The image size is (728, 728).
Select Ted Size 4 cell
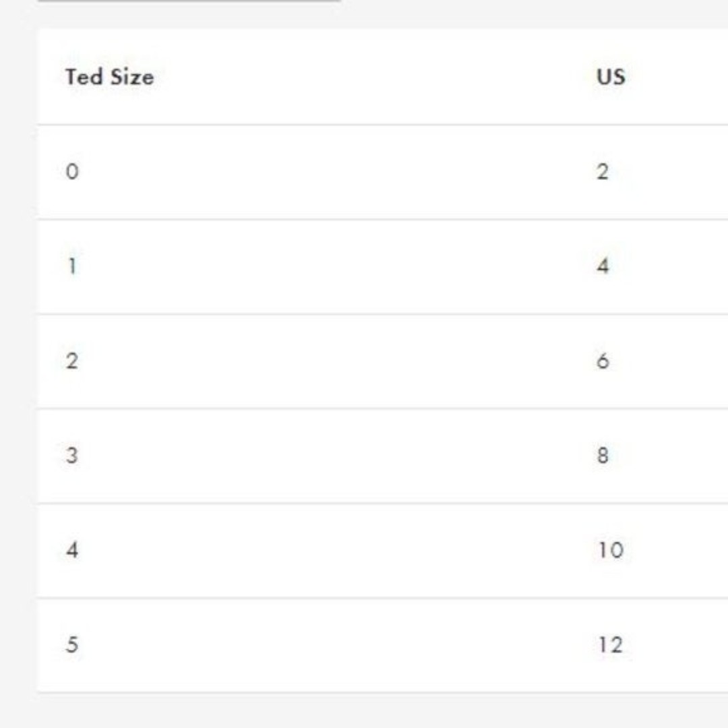[72, 550]
